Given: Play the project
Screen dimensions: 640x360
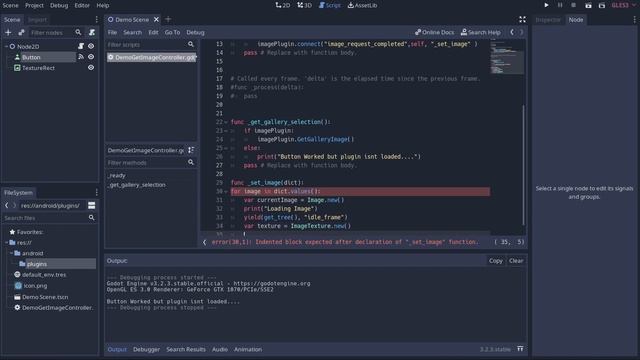Looking at the screenshot, I should (546, 5).
